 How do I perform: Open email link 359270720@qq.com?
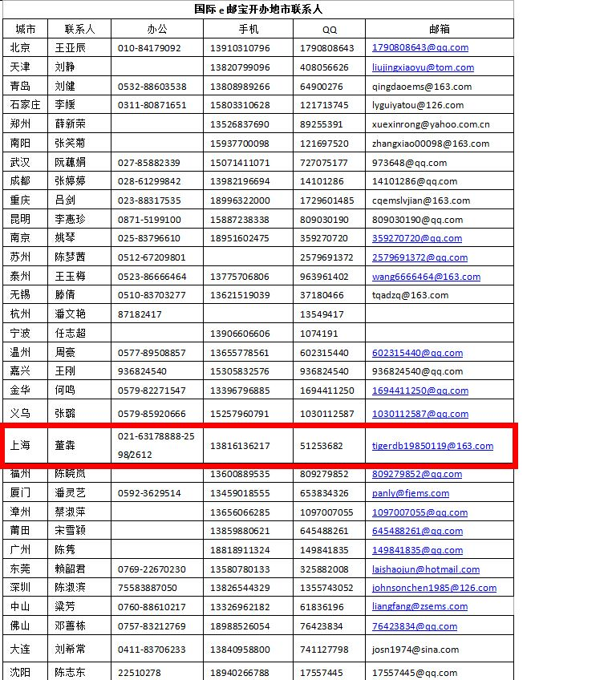[417, 238]
